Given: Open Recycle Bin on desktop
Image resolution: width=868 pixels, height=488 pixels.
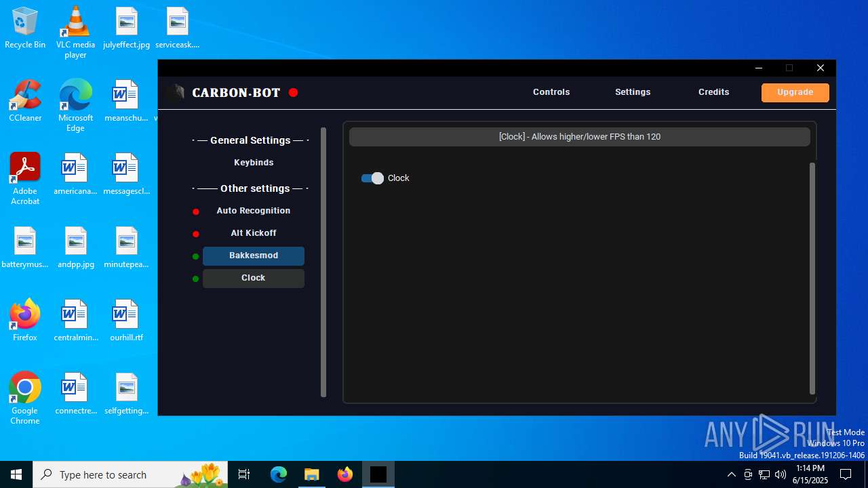Looking at the screenshot, I should [x=25, y=28].
